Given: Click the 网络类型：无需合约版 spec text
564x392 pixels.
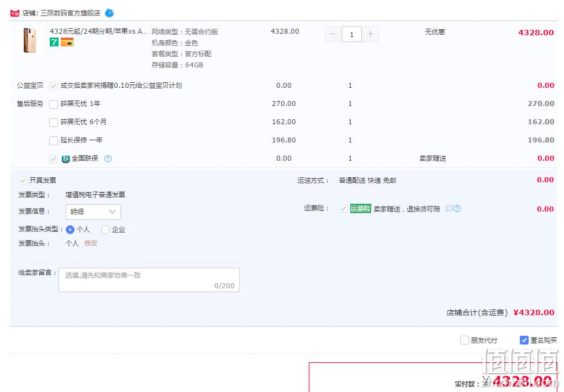Looking at the screenshot, I should [185, 32].
